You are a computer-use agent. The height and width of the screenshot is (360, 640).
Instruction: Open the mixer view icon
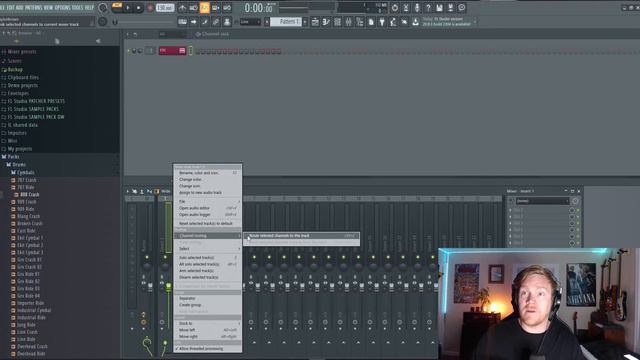click(348, 22)
